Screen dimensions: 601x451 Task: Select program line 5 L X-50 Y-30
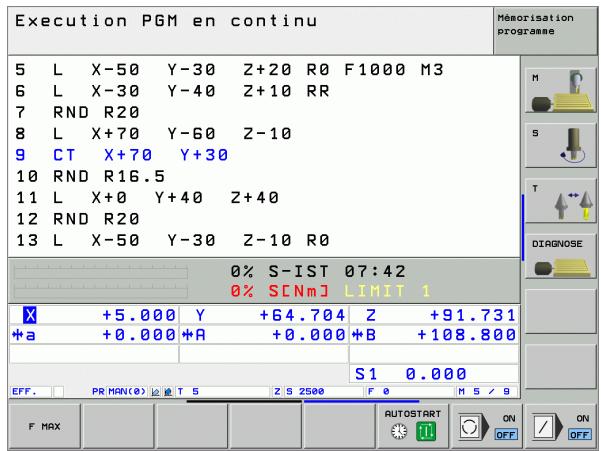[229, 70]
